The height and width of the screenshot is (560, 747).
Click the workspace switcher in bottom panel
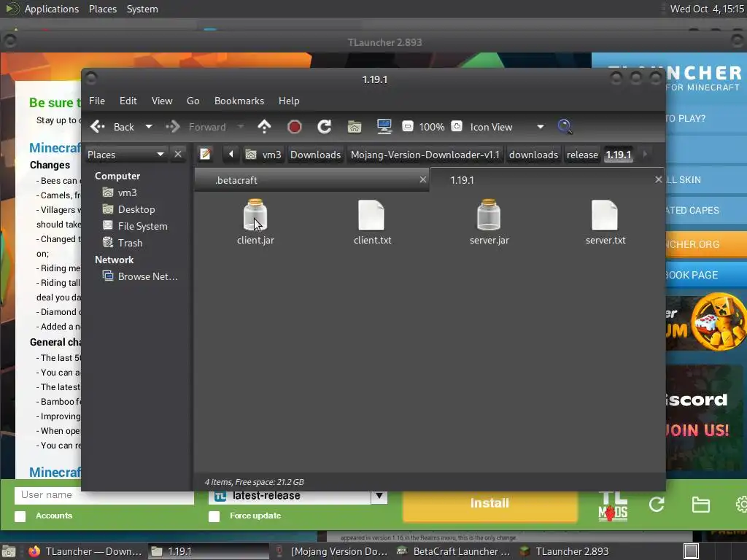click(692, 551)
